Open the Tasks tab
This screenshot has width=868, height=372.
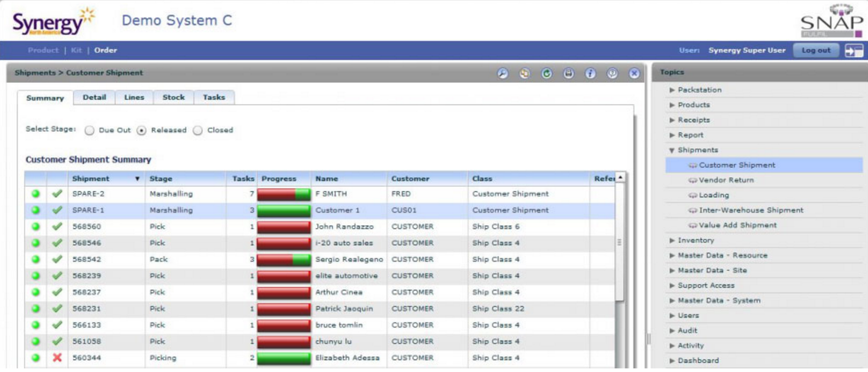(x=214, y=97)
